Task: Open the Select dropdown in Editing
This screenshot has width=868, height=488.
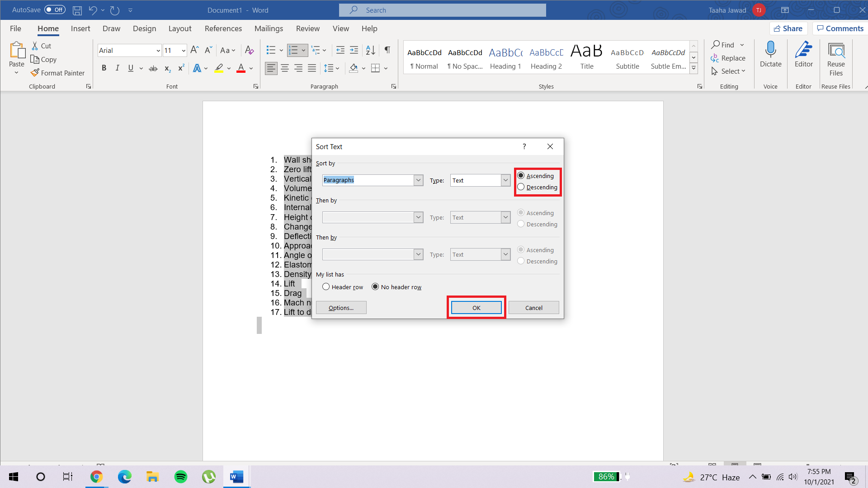Action: point(728,71)
